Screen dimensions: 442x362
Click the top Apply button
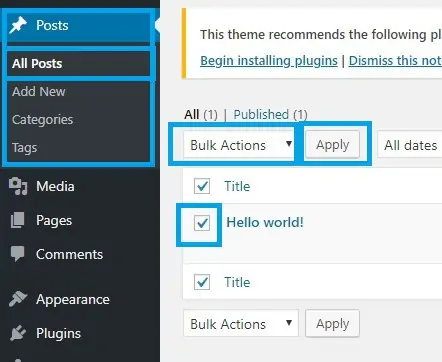tap(332, 145)
